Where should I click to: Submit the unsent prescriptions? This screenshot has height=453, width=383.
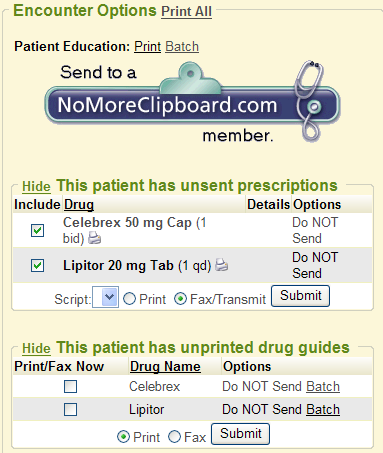300,296
